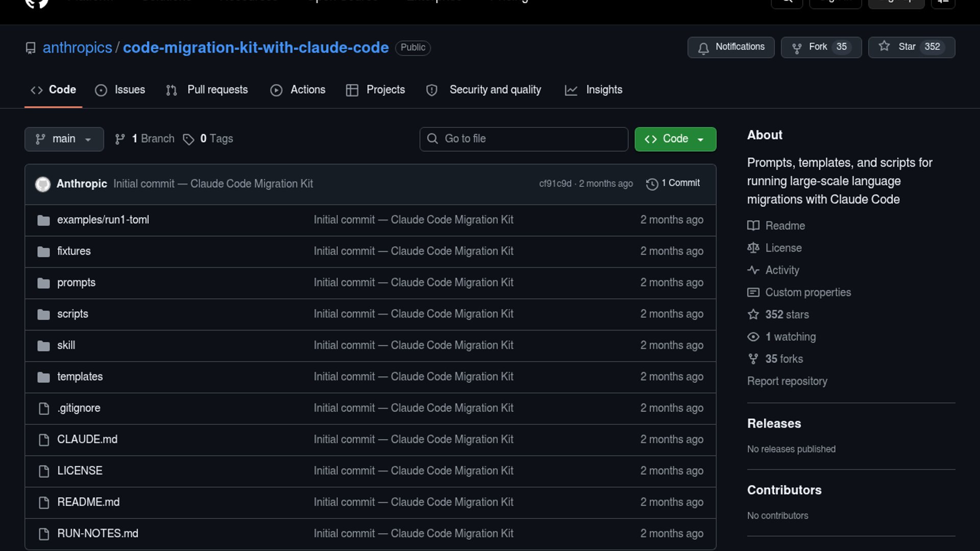View the 1 watching link
The width and height of the screenshot is (980, 551).
click(781, 337)
